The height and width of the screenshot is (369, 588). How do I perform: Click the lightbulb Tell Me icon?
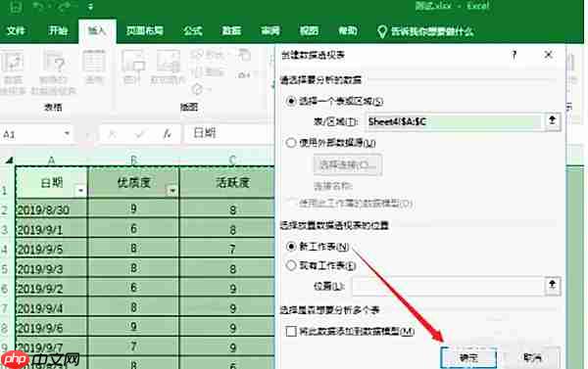[x=382, y=31]
